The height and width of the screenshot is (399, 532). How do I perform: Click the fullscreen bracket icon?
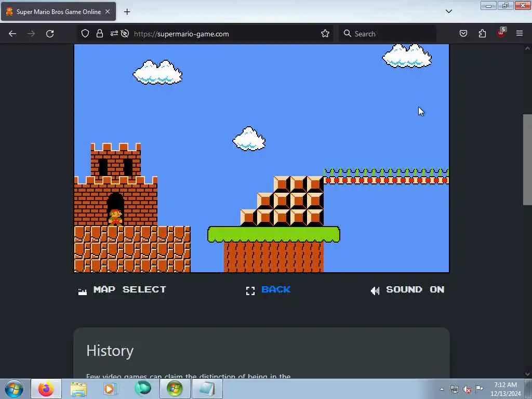pos(250,291)
